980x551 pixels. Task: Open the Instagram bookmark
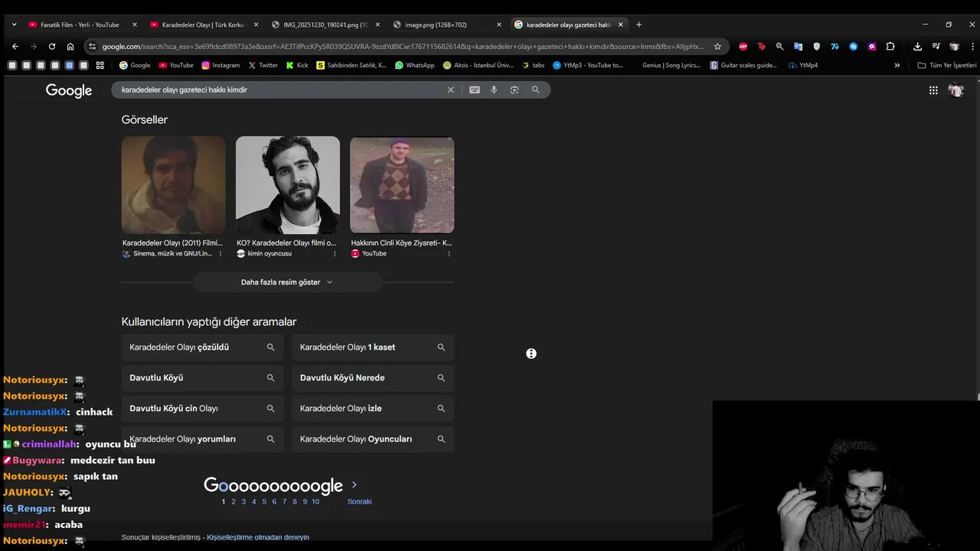(220, 65)
